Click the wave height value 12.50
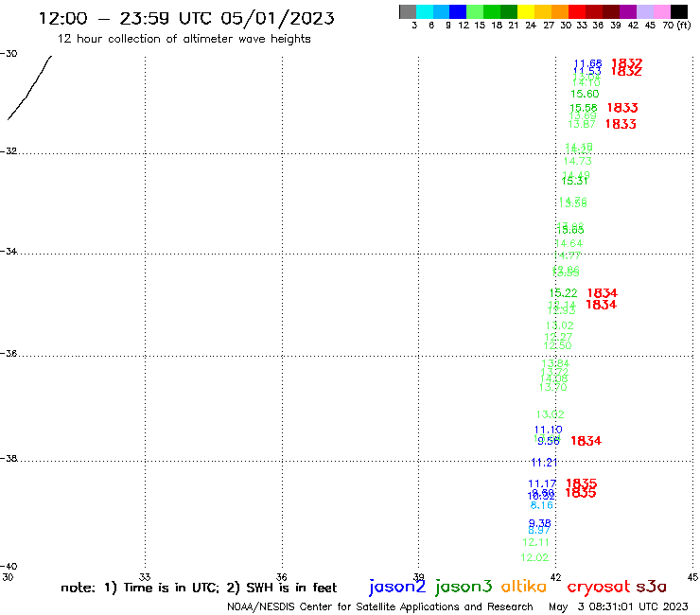 tap(557, 345)
